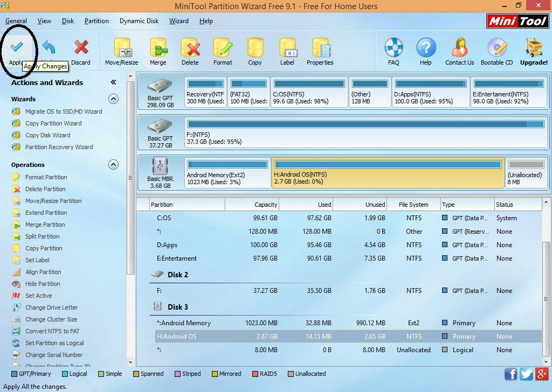The height and width of the screenshot is (392, 552).
Task: Open the Google Plus icon
Action: coord(542,374)
